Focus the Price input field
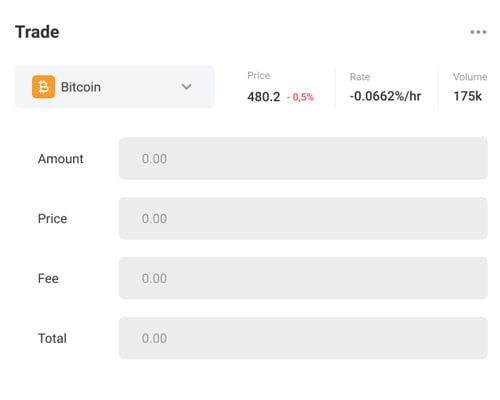 (303, 219)
